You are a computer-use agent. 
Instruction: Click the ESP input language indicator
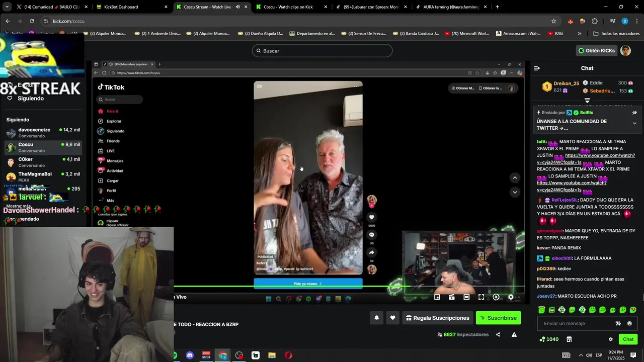pyautogui.click(x=599, y=355)
